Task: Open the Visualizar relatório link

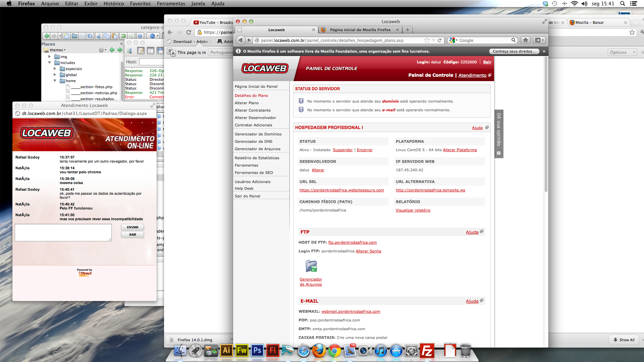Action: tap(413, 210)
